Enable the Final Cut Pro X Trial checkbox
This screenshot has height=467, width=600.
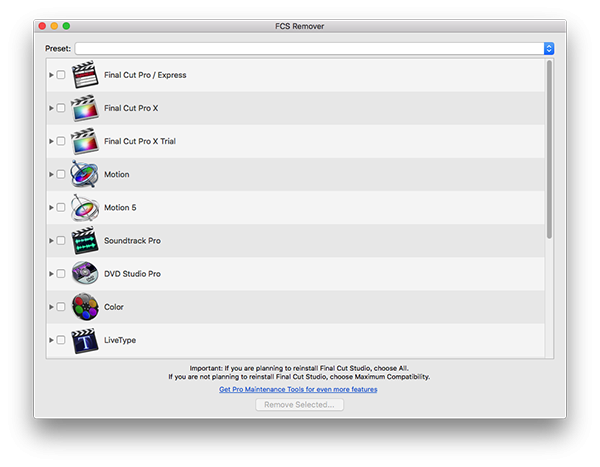coord(61,141)
